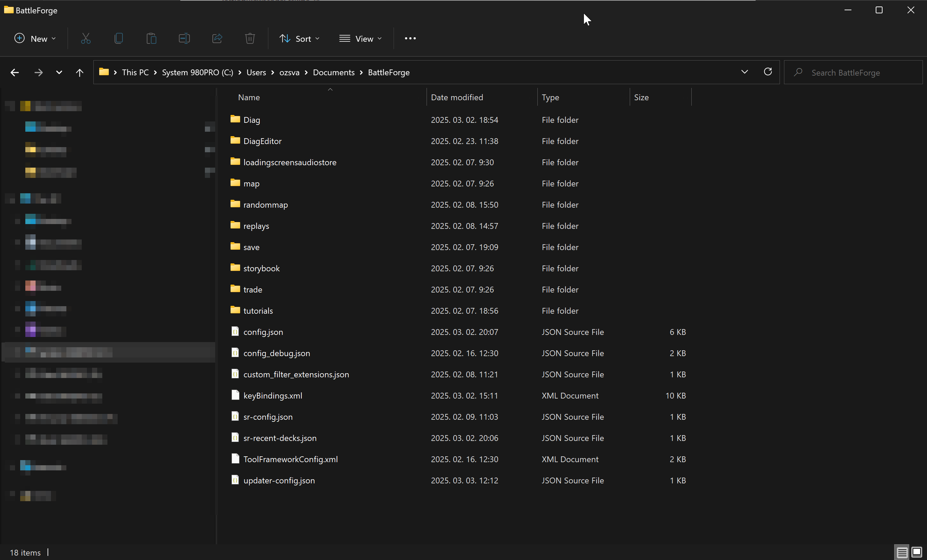This screenshot has height=560, width=927.
Task: Click the folder icon beside storybook
Action: (x=235, y=268)
